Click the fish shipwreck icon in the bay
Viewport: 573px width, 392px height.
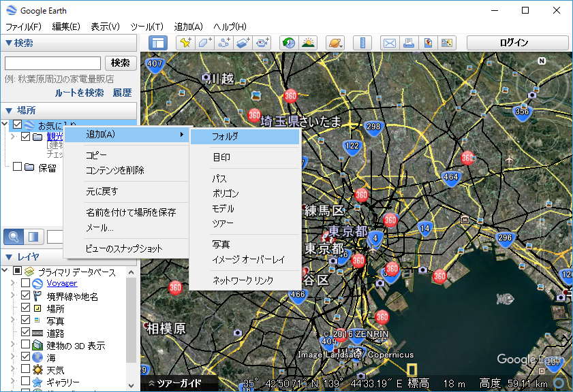(505, 299)
